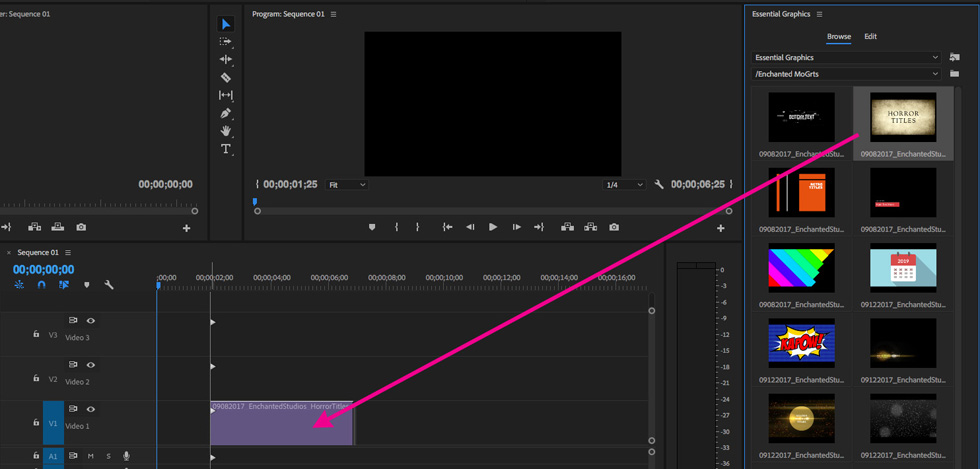Step forward one frame in Program monitor
This screenshot has width=980, height=469.
(516, 227)
